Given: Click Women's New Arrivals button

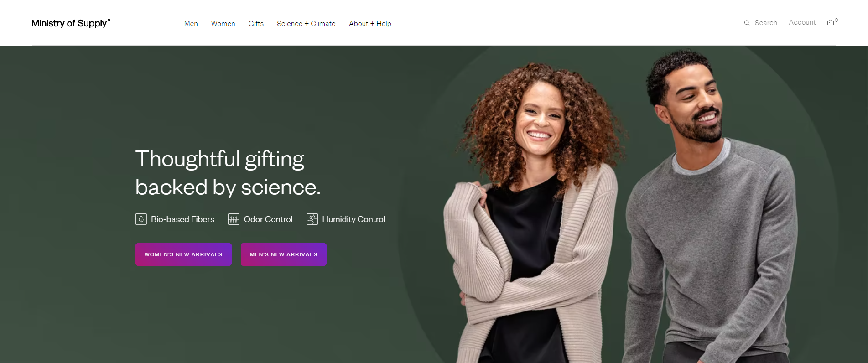Looking at the screenshot, I should (183, 254).
